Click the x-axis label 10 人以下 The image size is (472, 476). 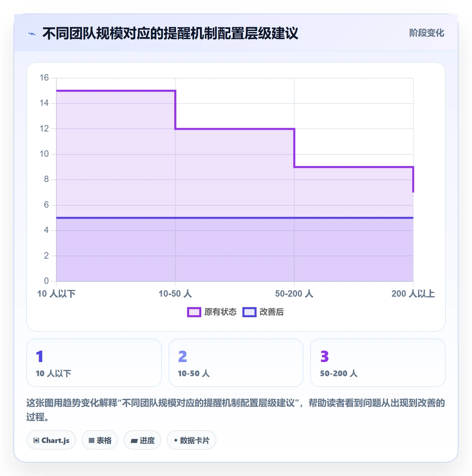(x=56, y=294)
